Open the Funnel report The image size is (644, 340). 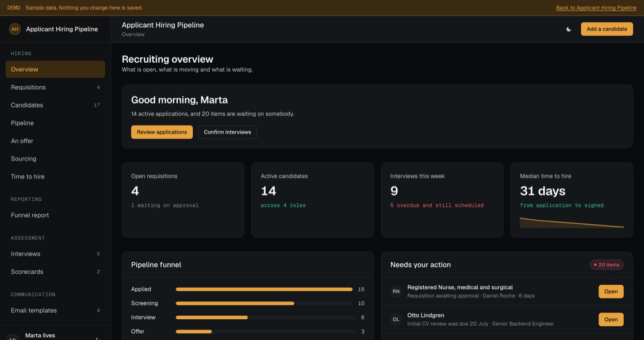pos(55,215)
